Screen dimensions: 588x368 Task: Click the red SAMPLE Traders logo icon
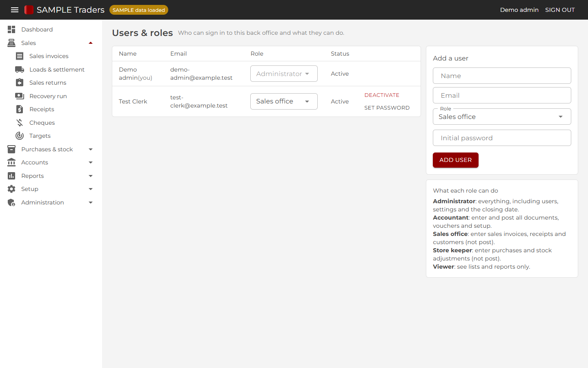tap(29, 10)
